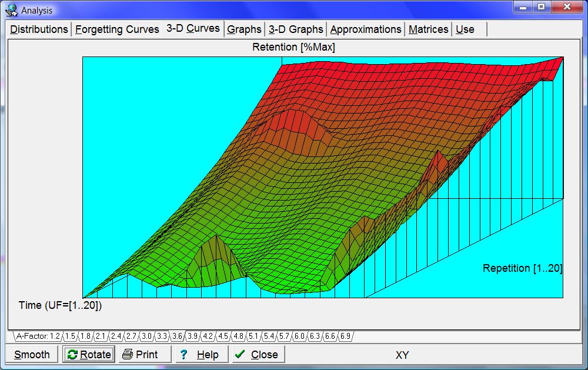Open the Forgetting Curves tab
Screen dimensions: 588x370
(117, 29)
